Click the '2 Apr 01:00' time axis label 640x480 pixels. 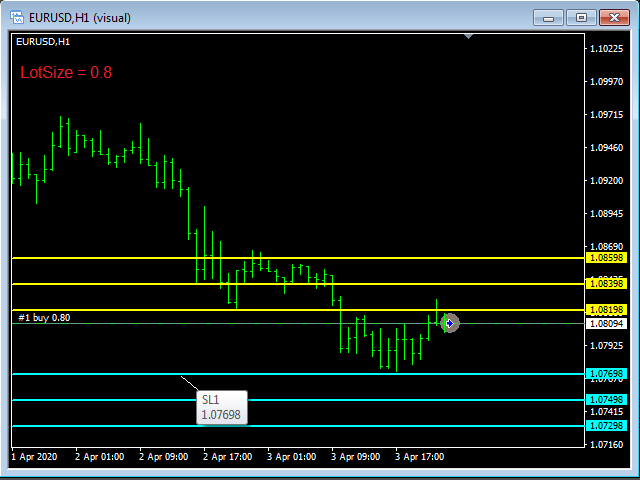(100, 457)
